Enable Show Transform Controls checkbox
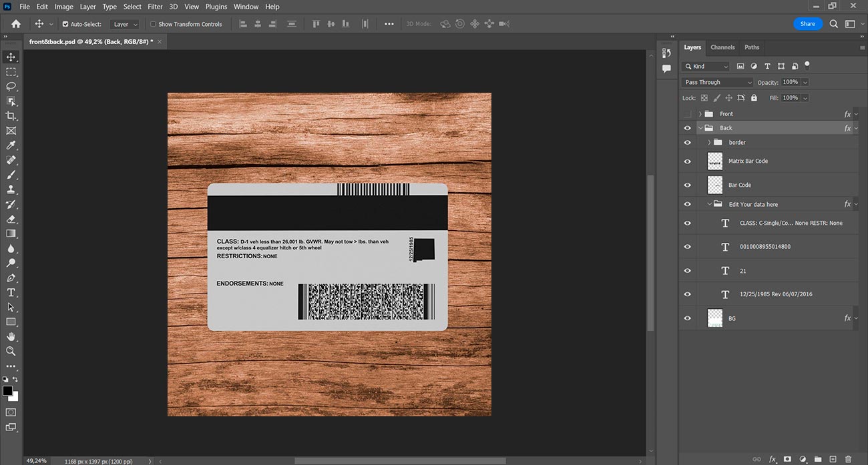Image resolution: width=868 pixels, height=465 pixels. point(153,24)
